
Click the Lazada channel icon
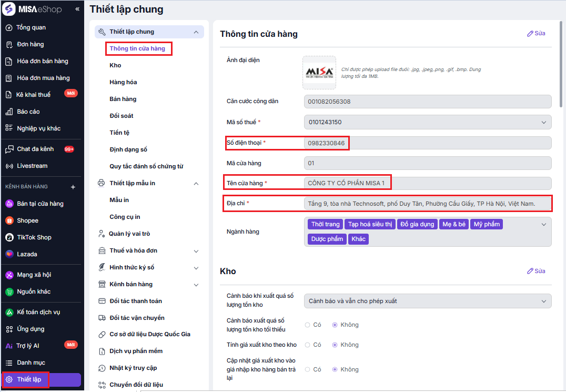coord(9,254)
